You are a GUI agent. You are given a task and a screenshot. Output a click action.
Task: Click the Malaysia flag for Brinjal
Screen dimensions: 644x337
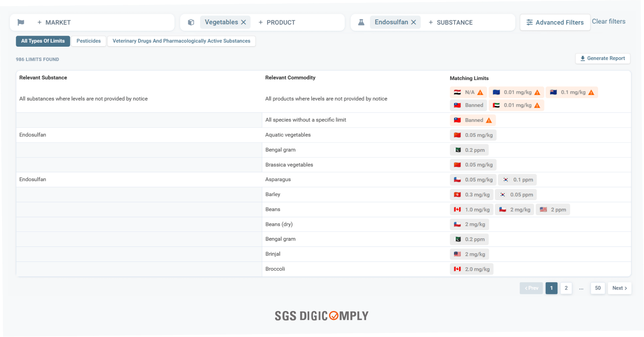(457, 254)
